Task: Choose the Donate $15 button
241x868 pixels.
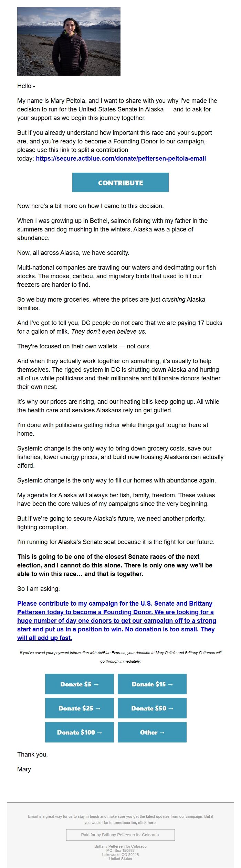Action: (152, 684)
